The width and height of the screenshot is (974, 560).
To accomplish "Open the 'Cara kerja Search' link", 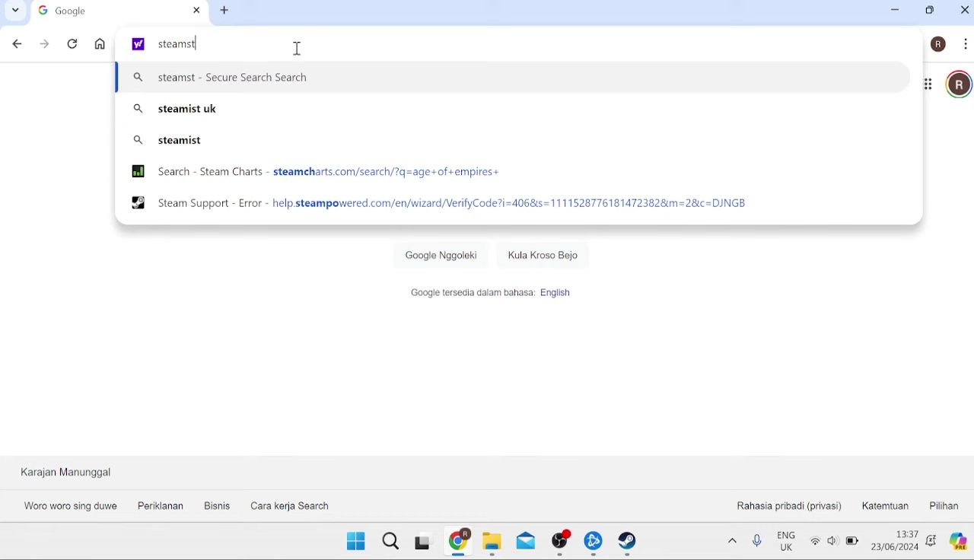I will coord(289,506).
